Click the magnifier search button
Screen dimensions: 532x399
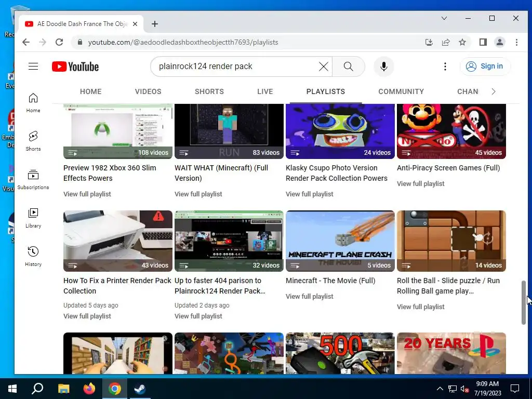(349, 66)
